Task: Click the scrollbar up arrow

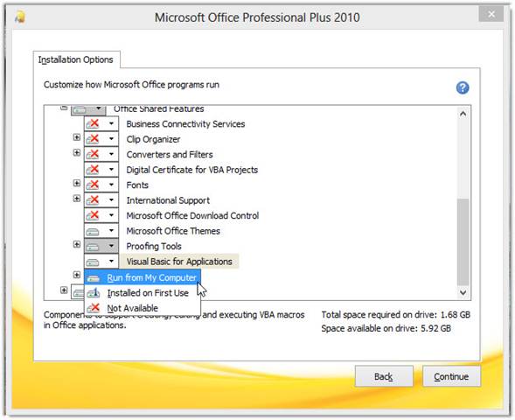Action: (463, 114)
